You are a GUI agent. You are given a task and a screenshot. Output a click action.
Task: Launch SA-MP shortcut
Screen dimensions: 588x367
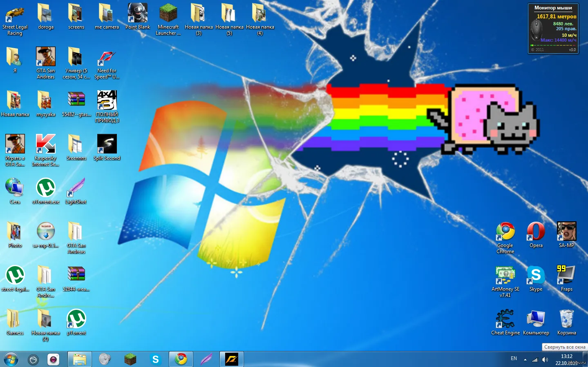tap(567, 235)
